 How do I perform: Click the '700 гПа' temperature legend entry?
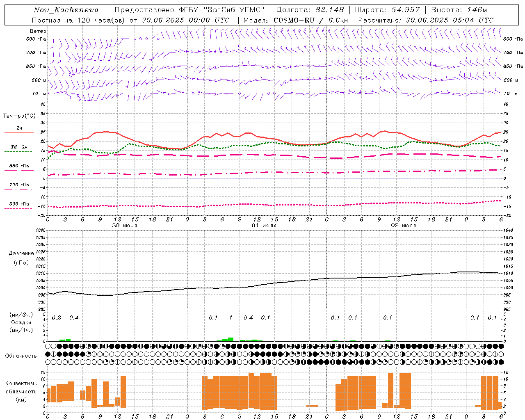pyautogui.click(x=19, y=185)
